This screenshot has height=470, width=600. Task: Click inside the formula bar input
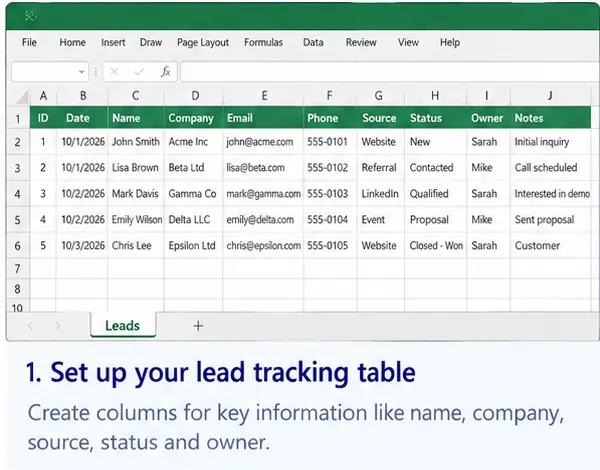(x=390, y=72)
